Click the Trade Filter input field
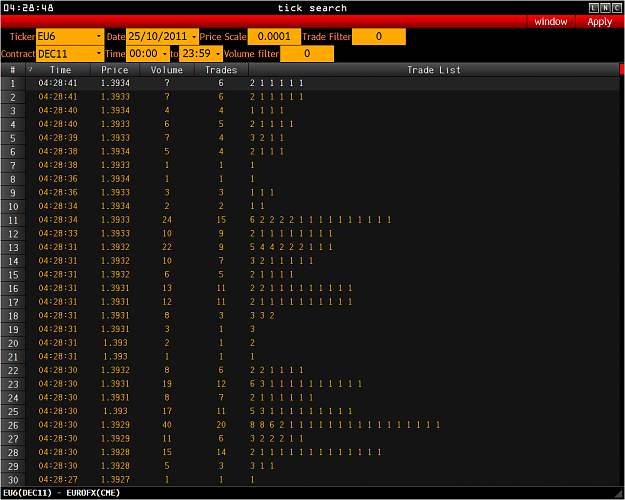The width and height of the screenshot is (625, 500). [379, 37]
